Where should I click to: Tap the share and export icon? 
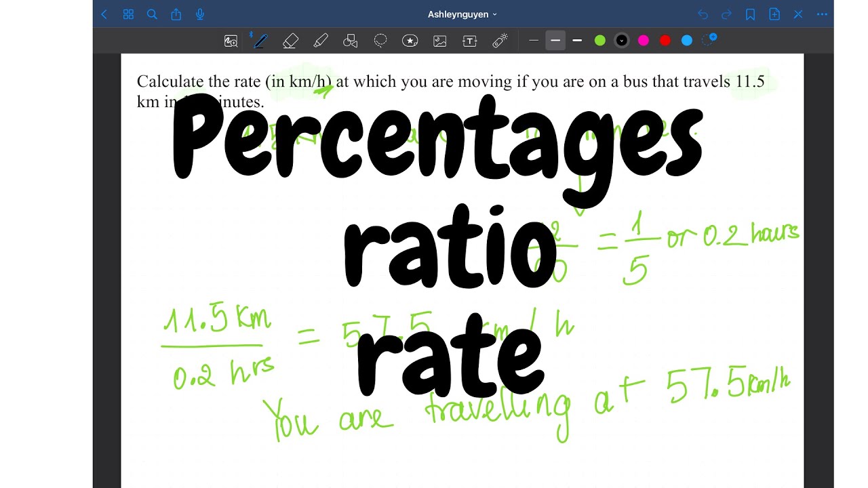point(176,14)
